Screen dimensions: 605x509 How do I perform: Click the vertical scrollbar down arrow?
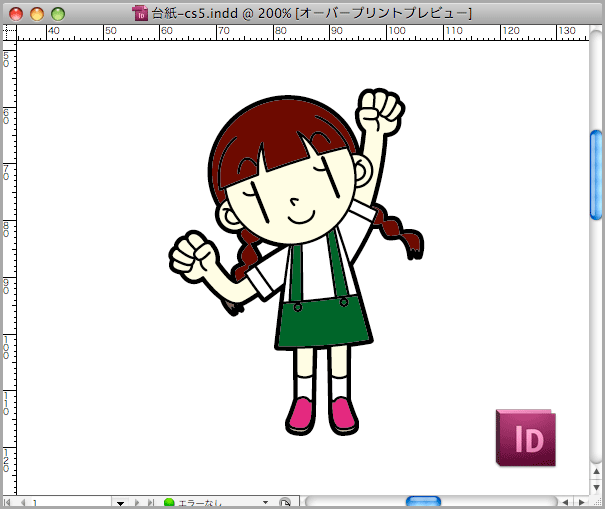point(597,487)
